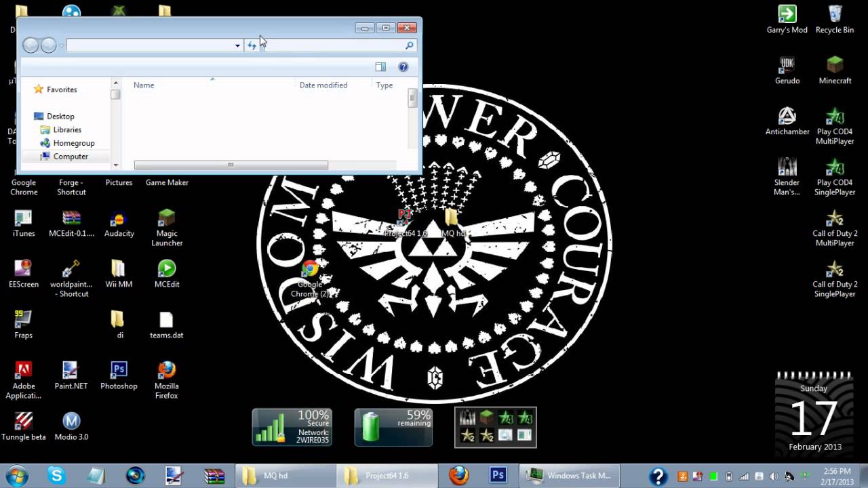Open Explorer help with the question mark
This screenshot has width=868, height=488.
click(403, 66)
